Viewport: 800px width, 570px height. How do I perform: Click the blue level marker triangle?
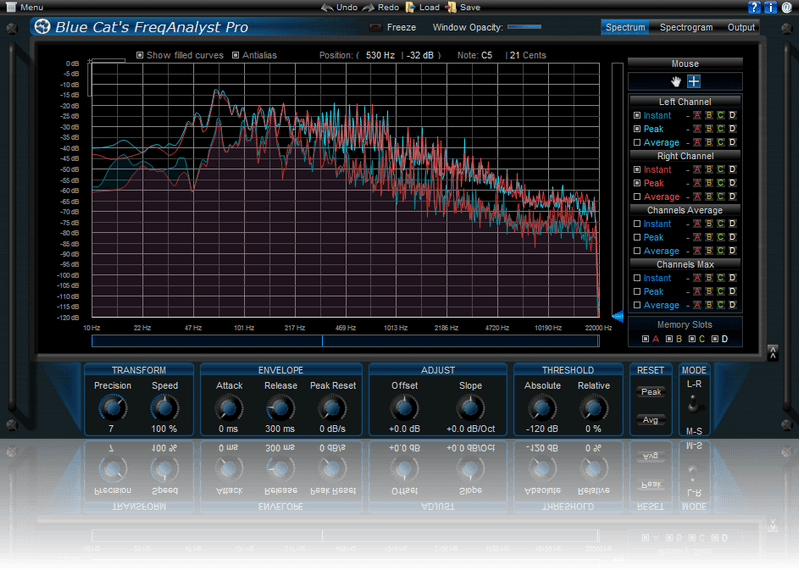[618, 316]
